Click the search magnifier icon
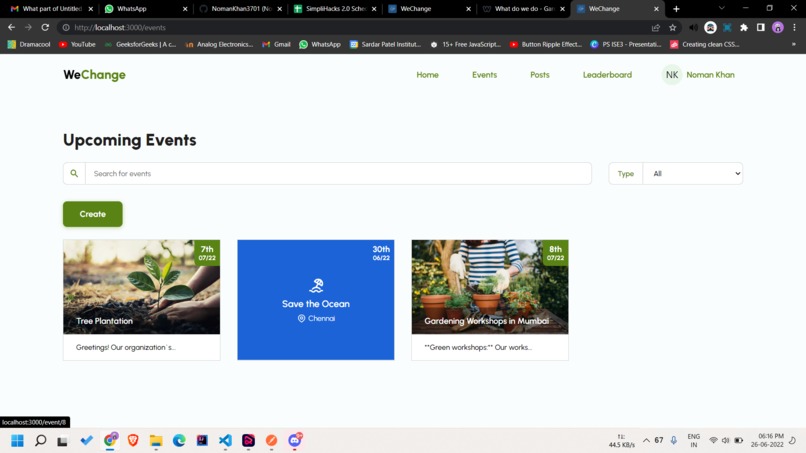Viewport: 806px width, 453px height. pyautogui.click(x=74, y=173)
